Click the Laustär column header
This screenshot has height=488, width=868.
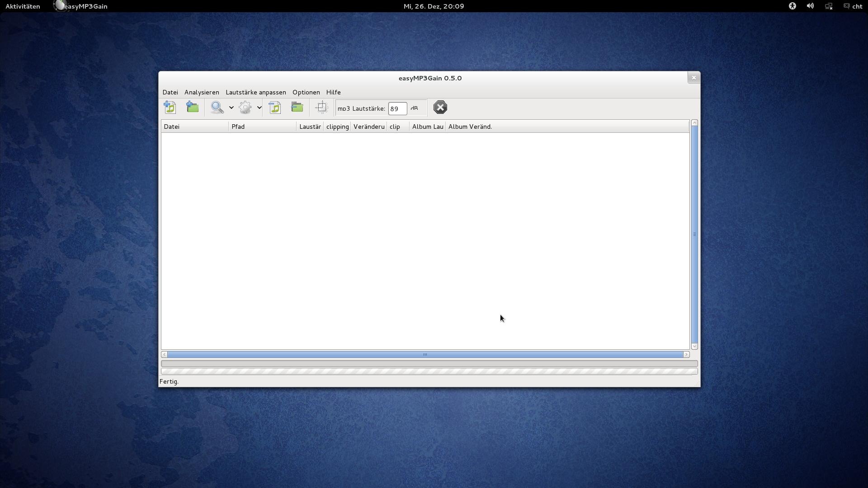coord(310,127)
